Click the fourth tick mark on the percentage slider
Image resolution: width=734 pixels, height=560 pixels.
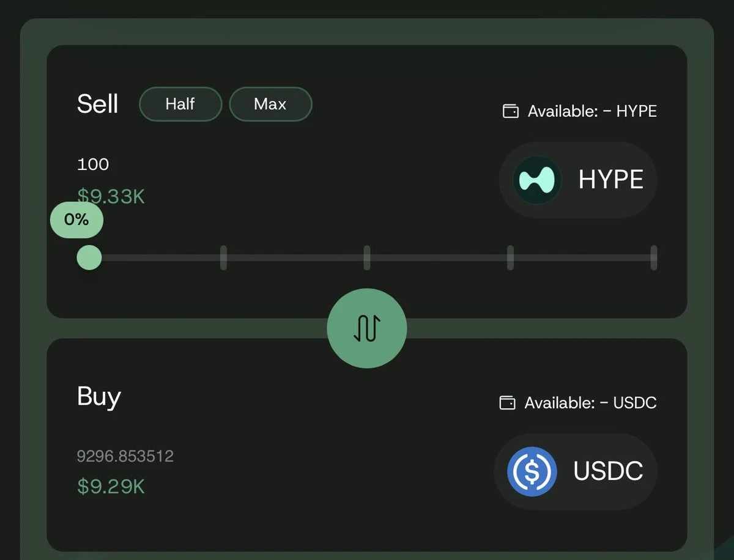[510, 257]
